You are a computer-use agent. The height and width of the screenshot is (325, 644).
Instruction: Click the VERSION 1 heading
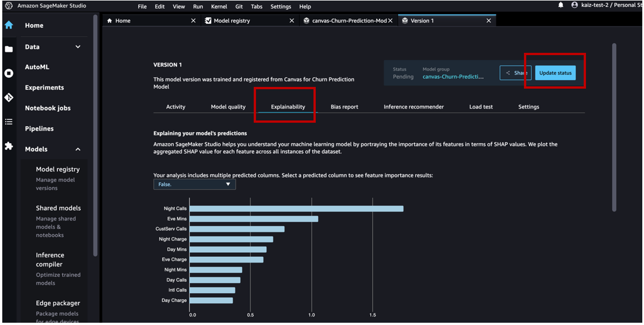(168, 65)
